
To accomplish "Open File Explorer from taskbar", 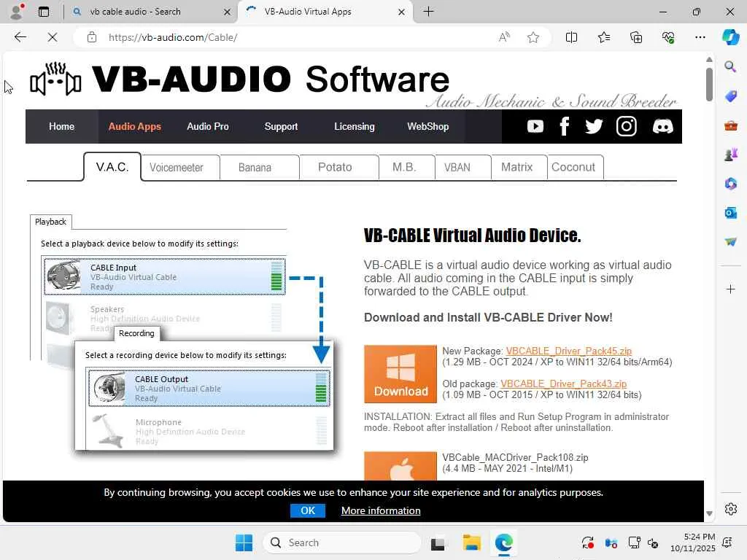I will point(471,542).
